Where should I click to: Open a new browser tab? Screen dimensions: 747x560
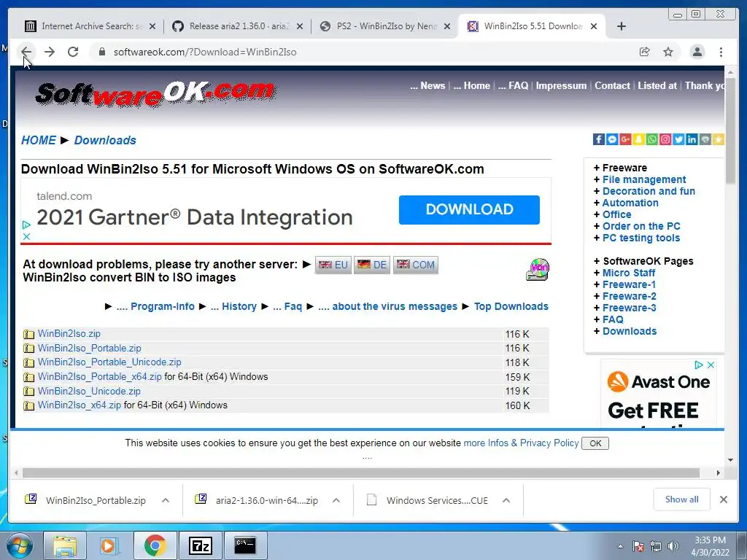tap(622, 26)
